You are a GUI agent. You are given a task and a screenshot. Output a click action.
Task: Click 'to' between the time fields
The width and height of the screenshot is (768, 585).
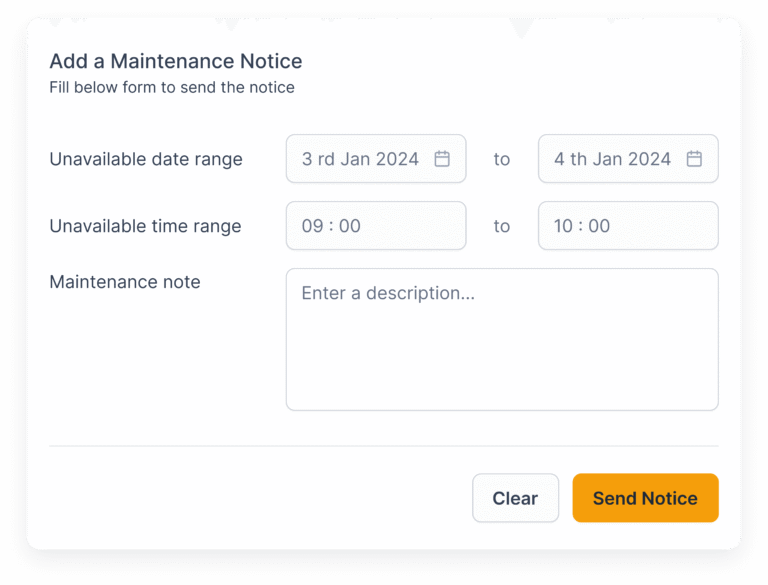502,226
